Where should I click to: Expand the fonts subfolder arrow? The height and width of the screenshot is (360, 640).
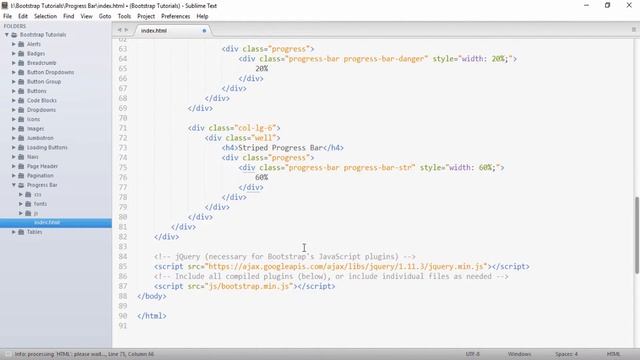coord(20,204)
